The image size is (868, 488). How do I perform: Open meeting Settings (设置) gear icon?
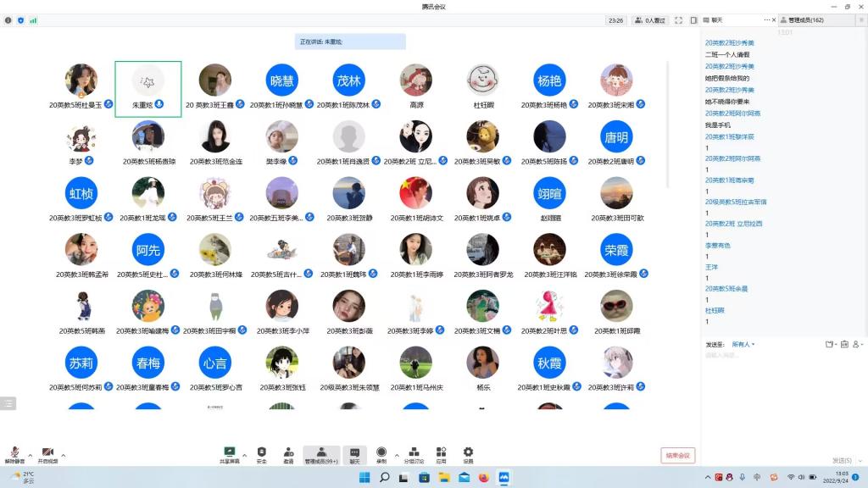click(x=468, y=453)
